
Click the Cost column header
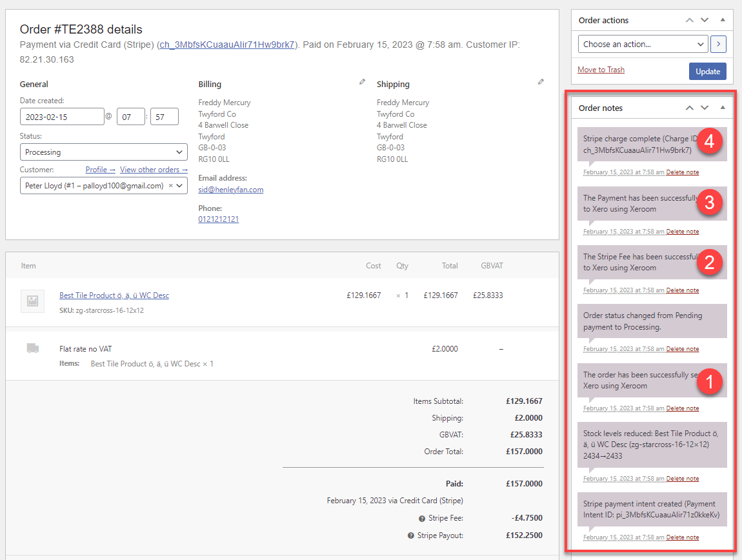tap(374, 266)
